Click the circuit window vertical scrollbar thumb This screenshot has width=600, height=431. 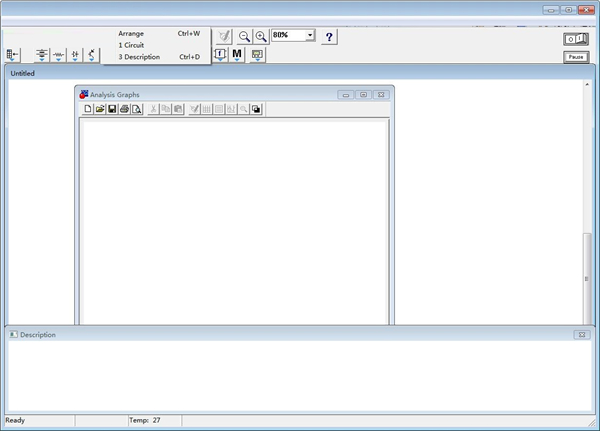pyautogui.click(x=587, y=279)
